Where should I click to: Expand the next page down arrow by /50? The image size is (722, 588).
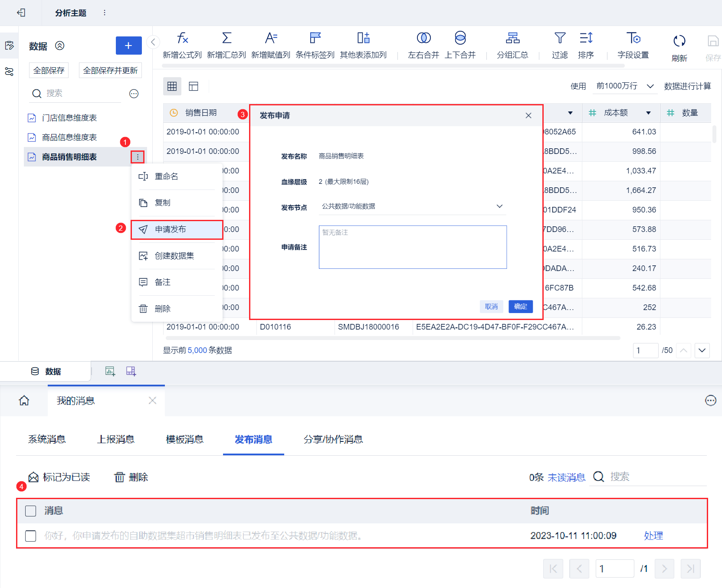coord(702,350)
